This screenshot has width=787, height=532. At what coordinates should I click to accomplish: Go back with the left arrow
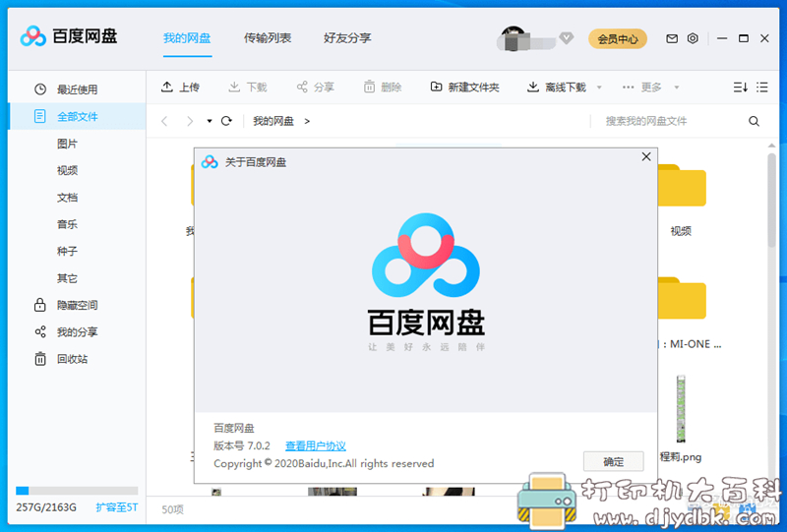(164, 121)
